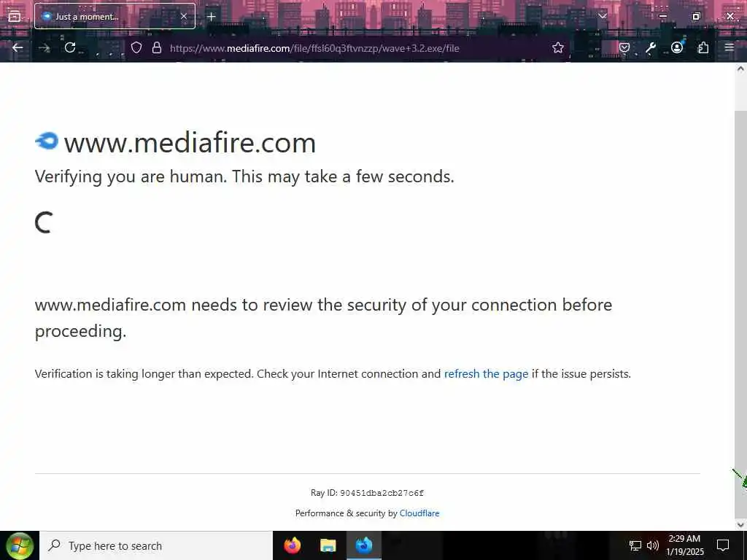The width and height of the screenshot is (747, 560).
Task: Click the 'refresh the page' link
Action: 486,374
